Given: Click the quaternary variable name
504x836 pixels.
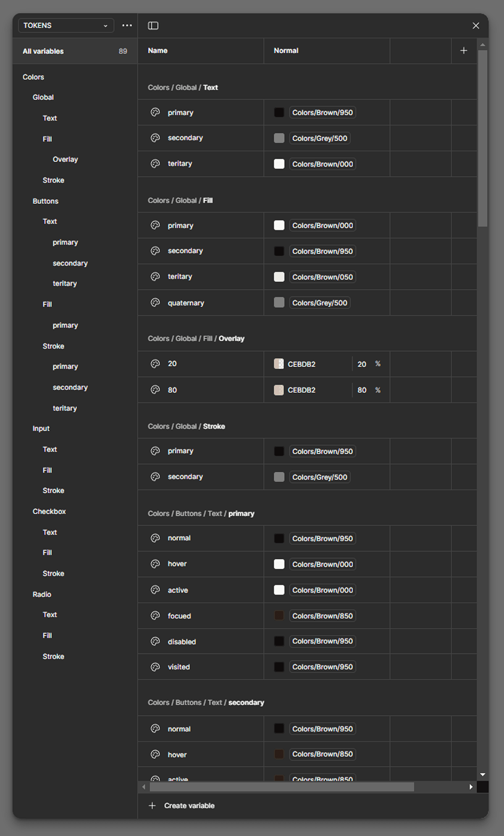Looking at the screenshot, I should (186, 303).
